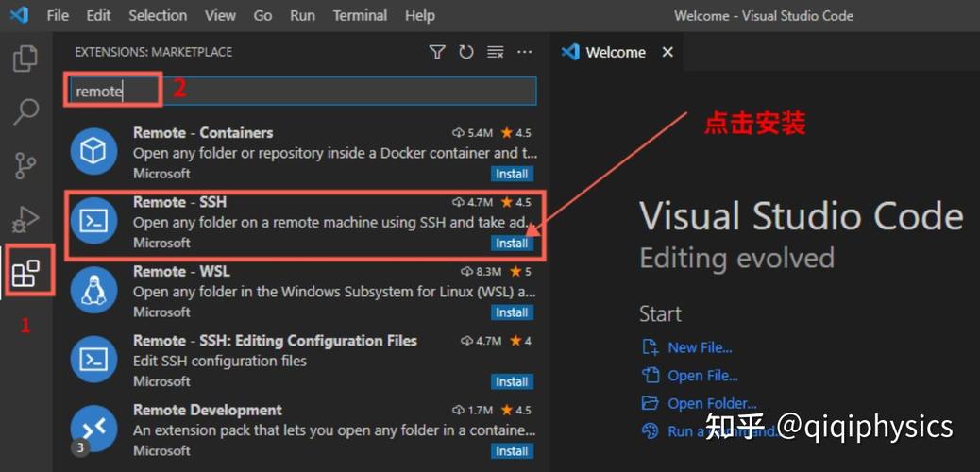980x472 pixels.
Task: Click the Run a Command palette icon
Action: point(651,430)
